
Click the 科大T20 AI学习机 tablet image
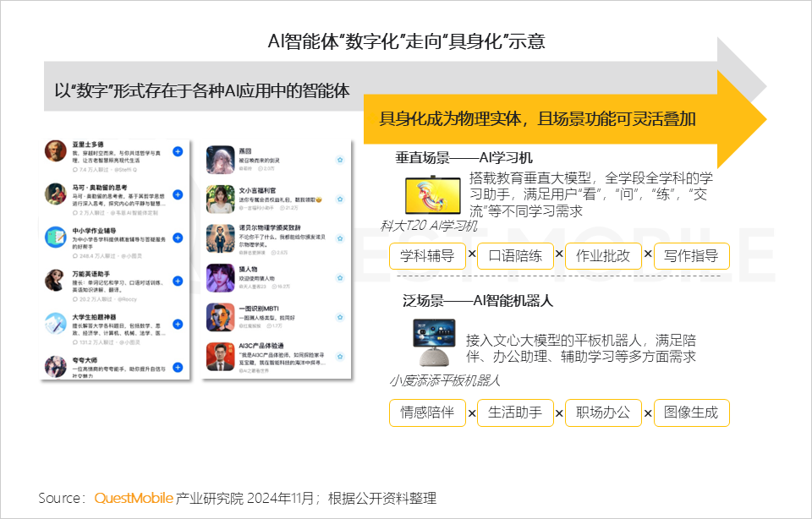433,195
